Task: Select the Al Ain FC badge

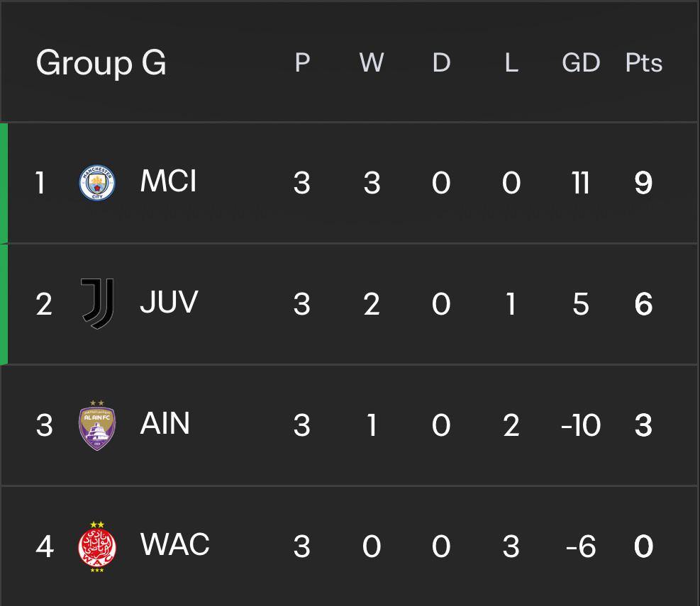Action: click(97, 425)
